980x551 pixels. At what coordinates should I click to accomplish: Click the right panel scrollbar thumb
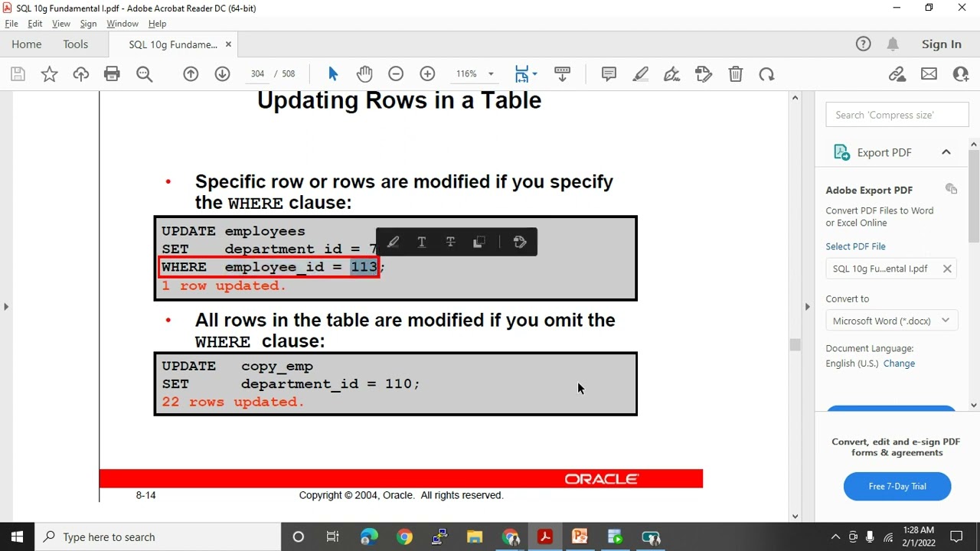(x=974, y=195)
